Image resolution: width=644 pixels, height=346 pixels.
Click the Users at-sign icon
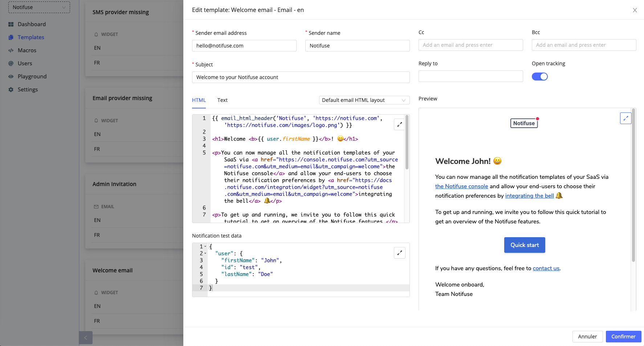click(11, 63)
